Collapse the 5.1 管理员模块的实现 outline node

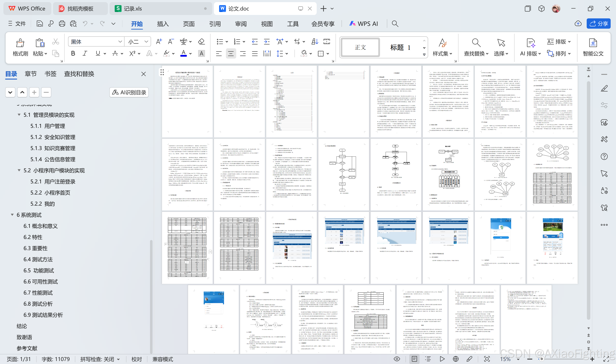coord(19,115)
